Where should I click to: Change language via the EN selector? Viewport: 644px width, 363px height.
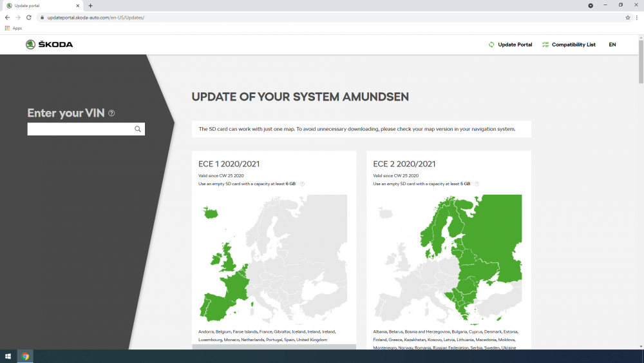click(612, 44)
